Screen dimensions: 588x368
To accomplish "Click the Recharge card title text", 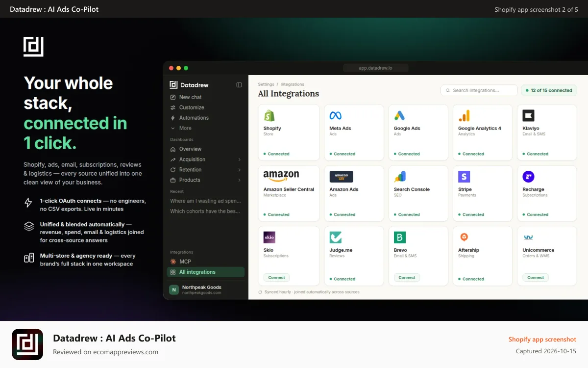I will (x=533, y=189).
